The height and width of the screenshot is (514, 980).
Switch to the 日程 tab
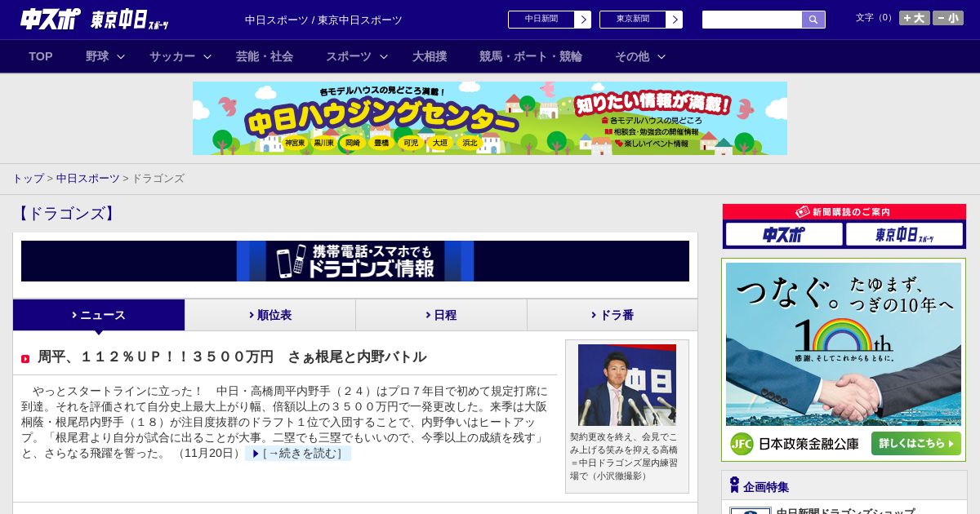(441, 315)
